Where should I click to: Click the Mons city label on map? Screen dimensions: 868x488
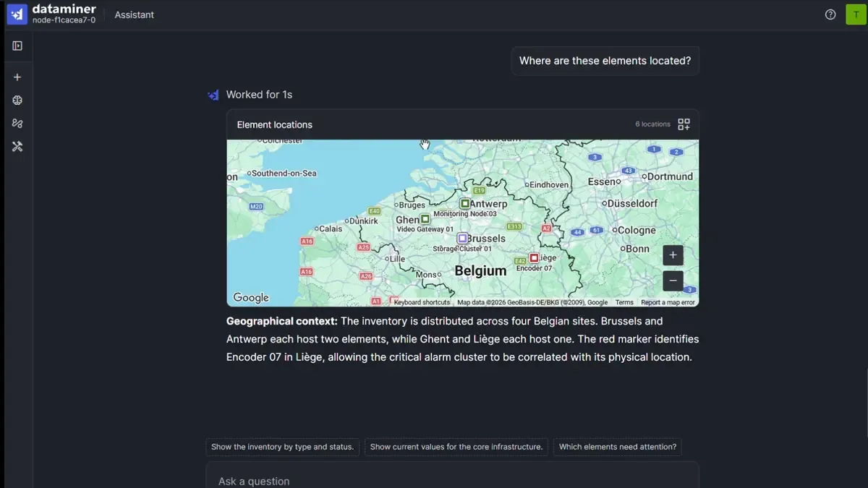[x=426, y=275]
